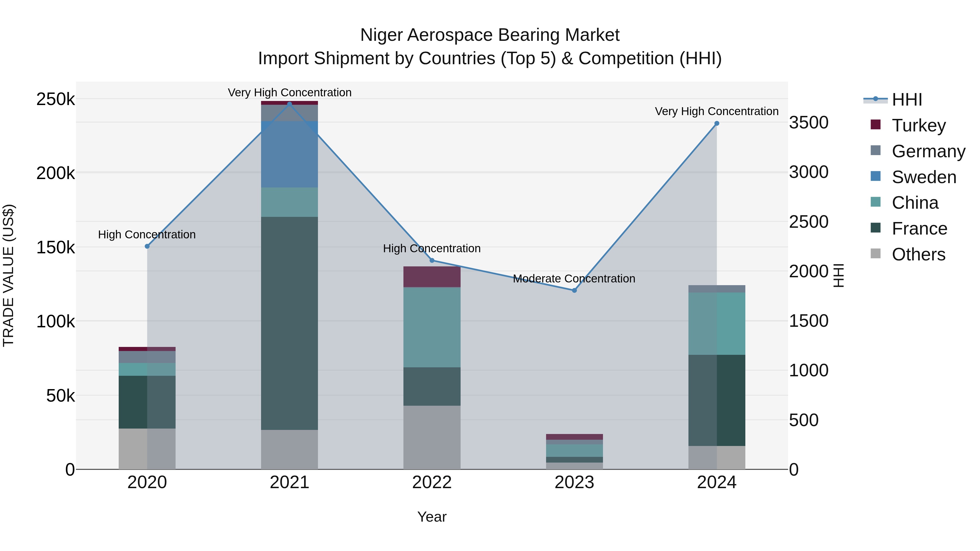
Task: Click the left axis tick label 250k
Action: click(56, 99)
